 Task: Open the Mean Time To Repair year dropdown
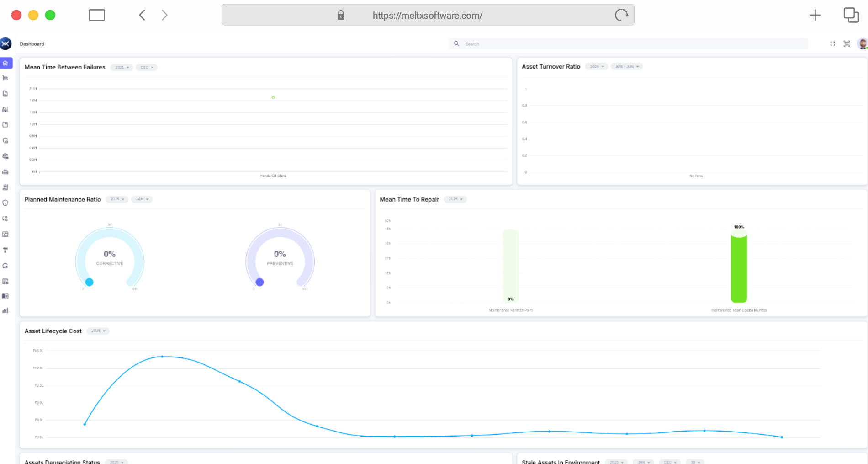tap(455, 199)
